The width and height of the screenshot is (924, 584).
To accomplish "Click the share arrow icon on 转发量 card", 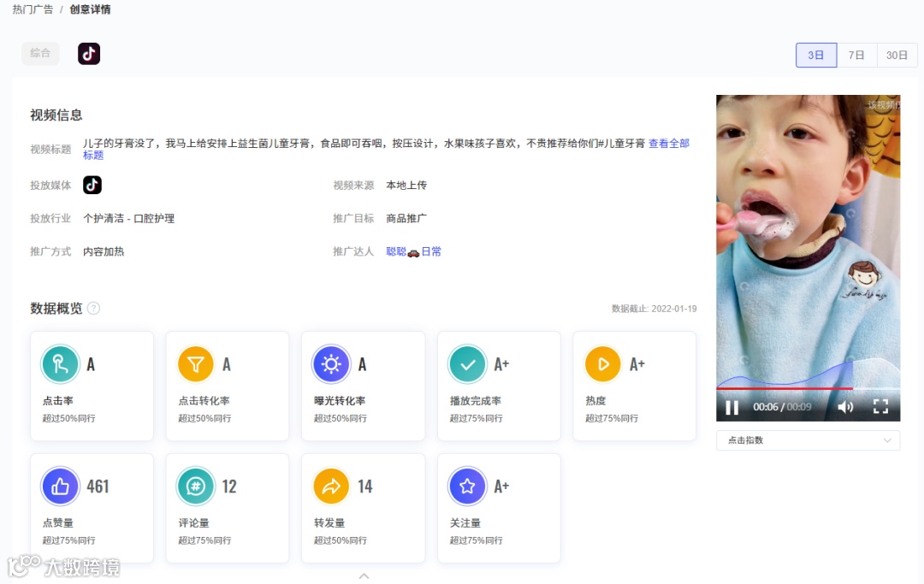I will (x=331, y=486).
